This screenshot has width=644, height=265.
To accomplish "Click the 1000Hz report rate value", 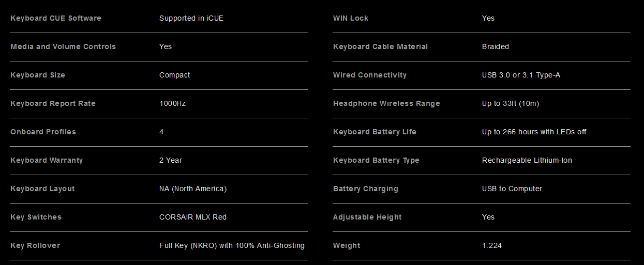I will (x=172, y=103).
